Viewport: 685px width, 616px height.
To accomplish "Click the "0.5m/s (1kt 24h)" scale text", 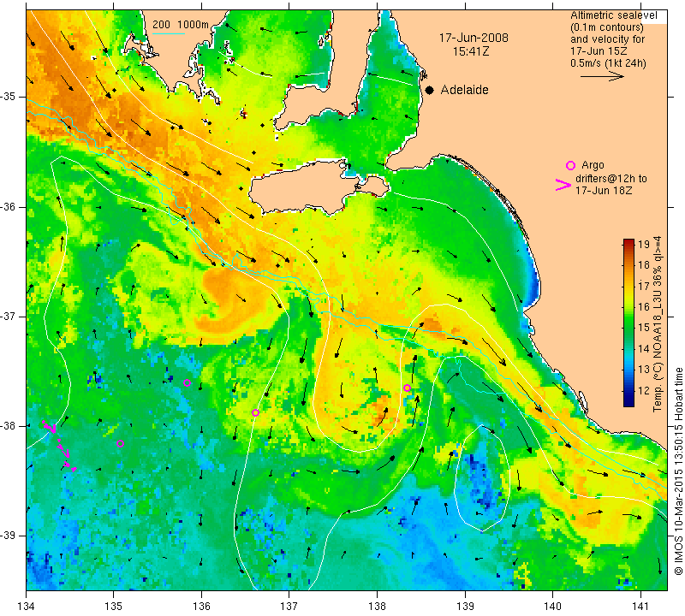I will pyautogui.click(x=608, y=63).
